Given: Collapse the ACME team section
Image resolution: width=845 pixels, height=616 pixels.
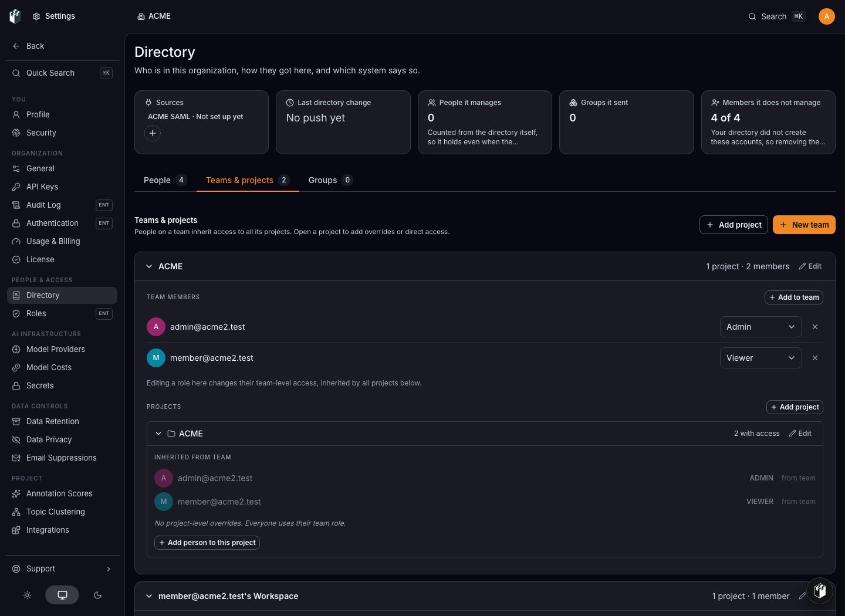Looking at the screenshot, I should [149, 266].
